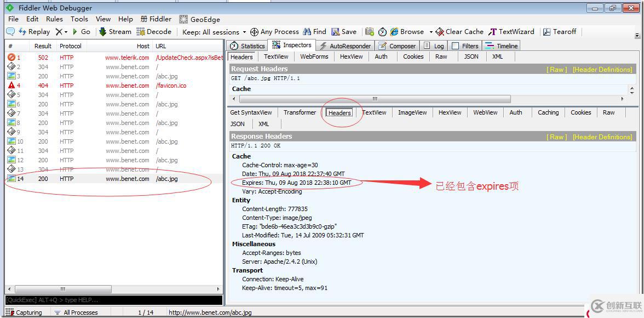Click Raw link in Request Headers bar
The width and height of the screenshot is (644, 318).
pos(556,70)
